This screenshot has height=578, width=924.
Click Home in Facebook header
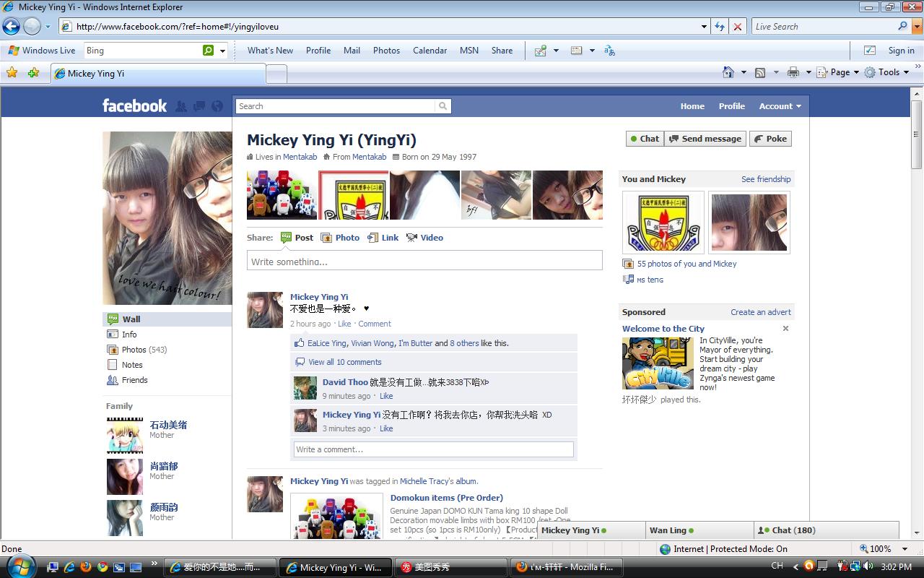point(692,106)
